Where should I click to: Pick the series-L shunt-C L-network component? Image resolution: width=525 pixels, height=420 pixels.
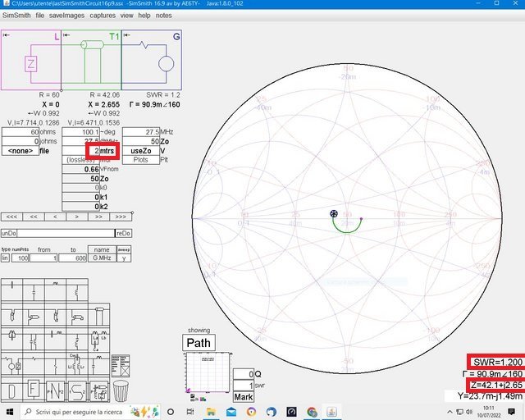point(98,364)
